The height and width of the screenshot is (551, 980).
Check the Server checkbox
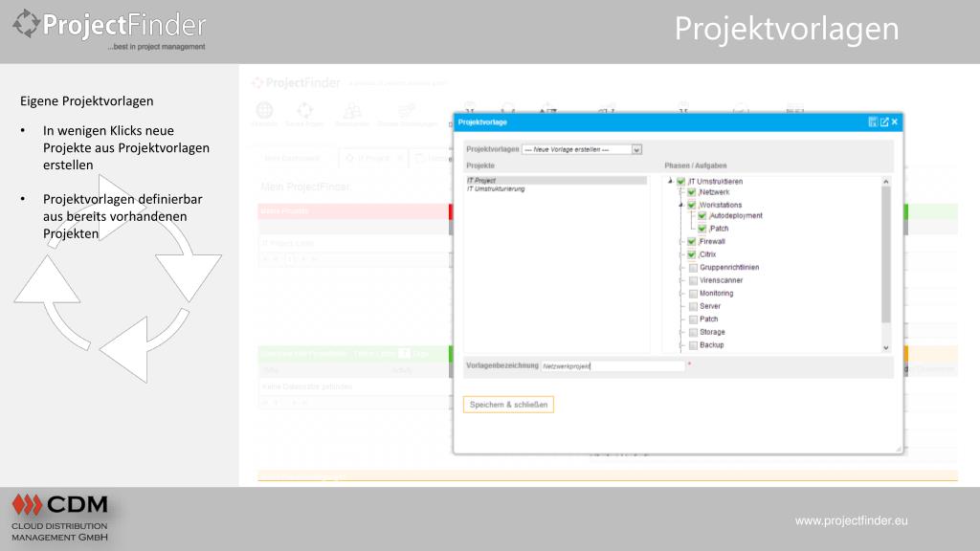[693, 306]
